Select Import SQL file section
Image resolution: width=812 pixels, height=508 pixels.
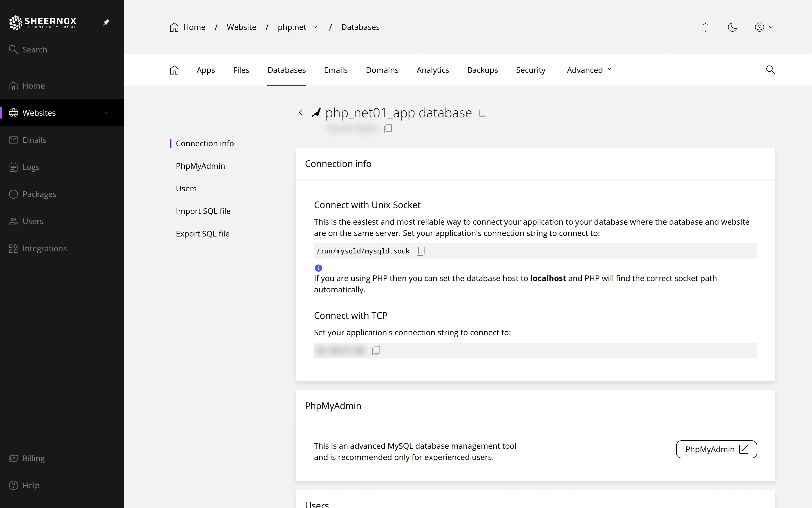pyautogui.click(x=203, y=211)
